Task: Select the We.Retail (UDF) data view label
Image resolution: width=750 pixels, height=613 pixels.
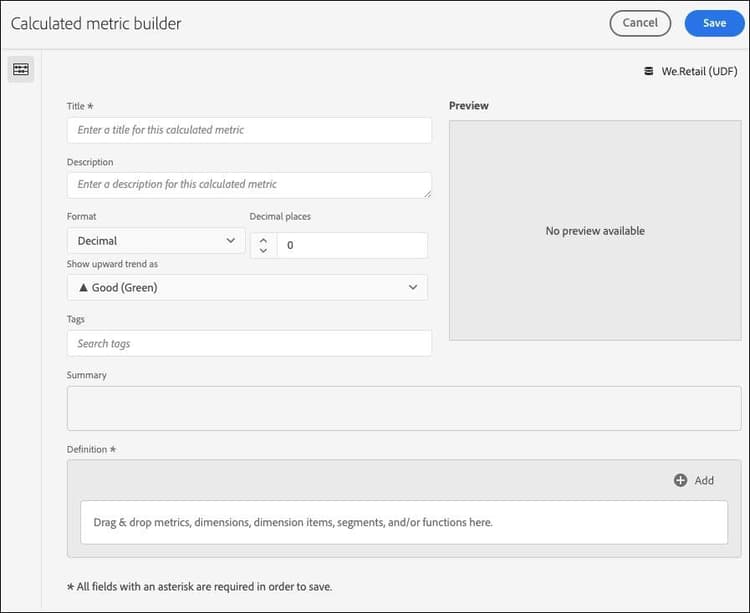Action: point(699,72)
